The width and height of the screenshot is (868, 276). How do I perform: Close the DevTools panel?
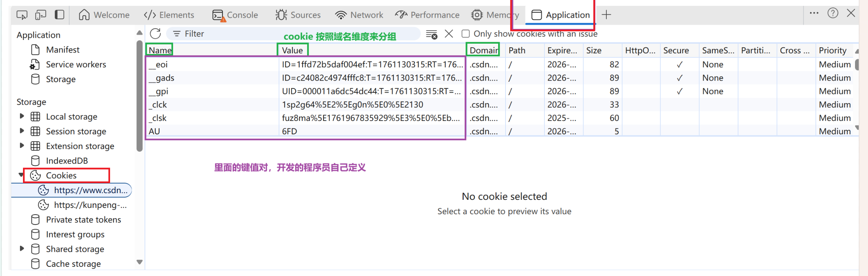[x=851, y=13]
